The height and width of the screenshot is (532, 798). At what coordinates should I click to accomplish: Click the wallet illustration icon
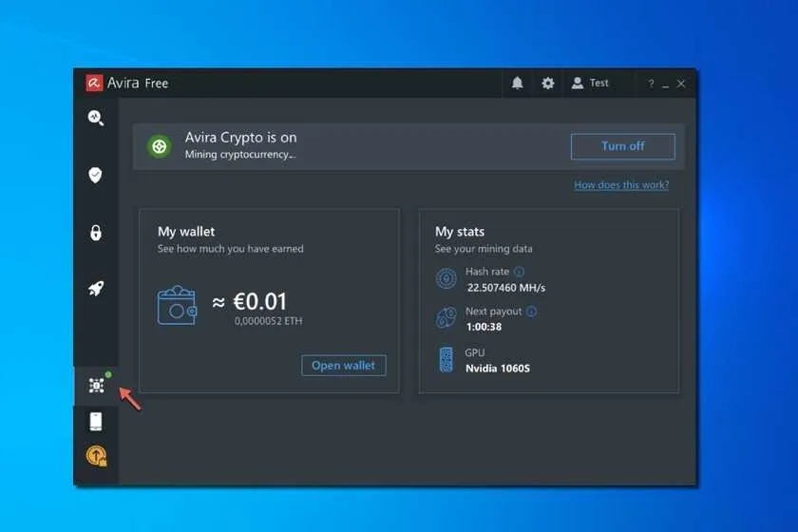click(177, 305)
